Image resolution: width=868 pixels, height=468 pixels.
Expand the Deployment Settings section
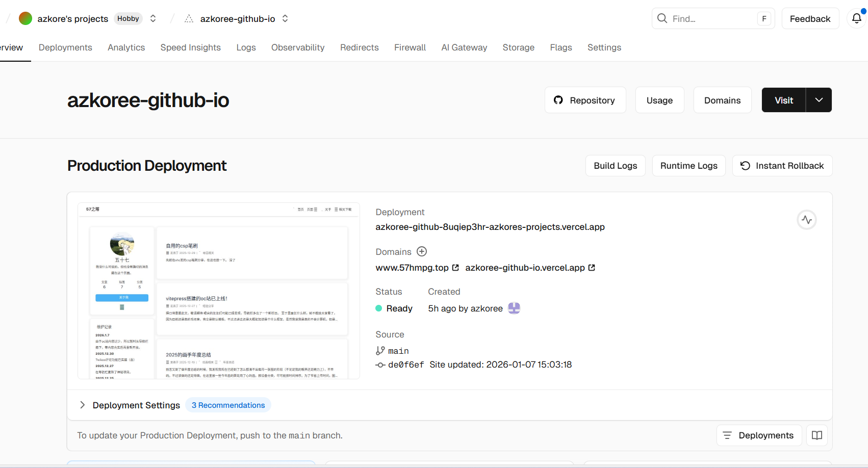83,405
